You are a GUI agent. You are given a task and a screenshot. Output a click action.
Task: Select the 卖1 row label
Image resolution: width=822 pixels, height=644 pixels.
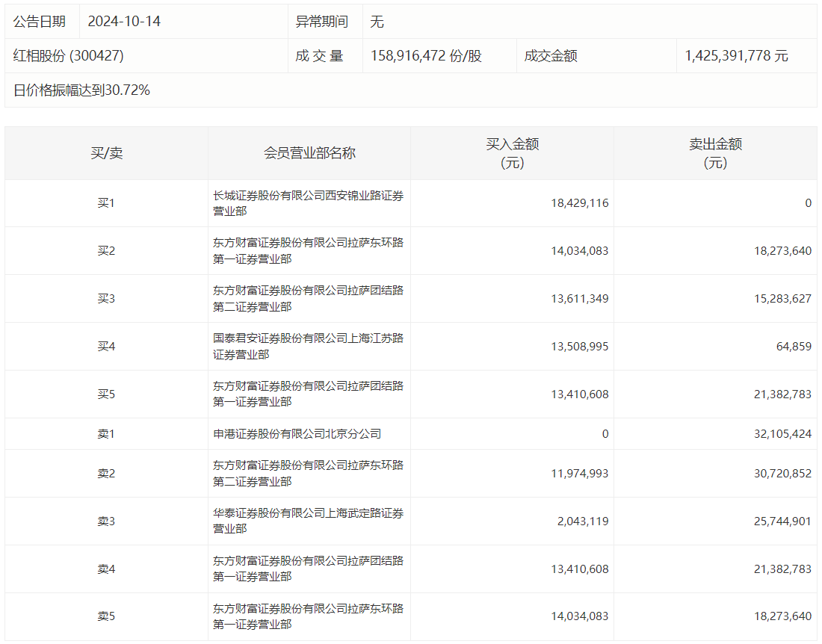click(106, 434)
